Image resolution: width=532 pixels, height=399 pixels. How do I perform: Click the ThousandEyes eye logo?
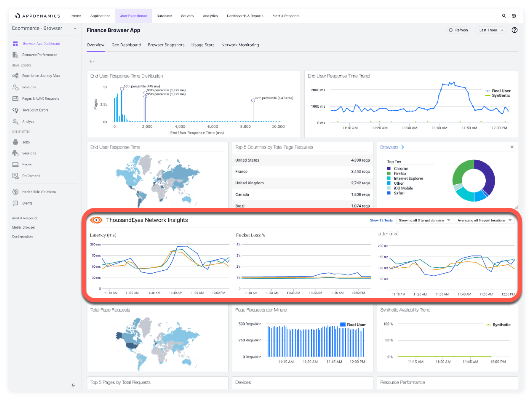coord(96,220)
